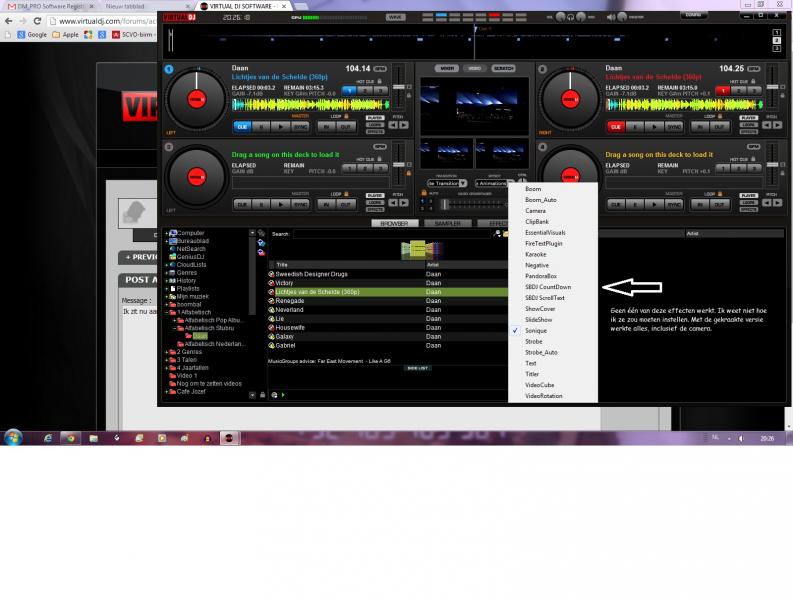This screenshot has height=600, width=793.
Task: Expand the Cafe Jozef folder
Action: [166, 392]
